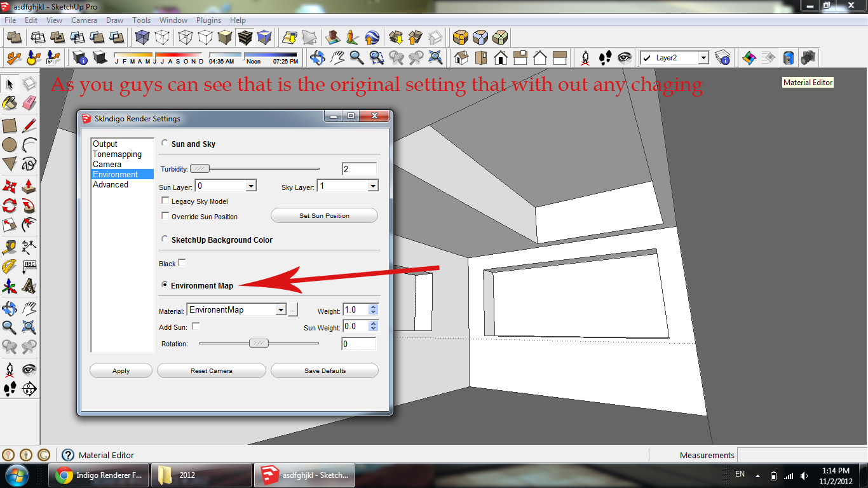
Task: Select Tonemapping in the settings list
Action: click(117, 154)
